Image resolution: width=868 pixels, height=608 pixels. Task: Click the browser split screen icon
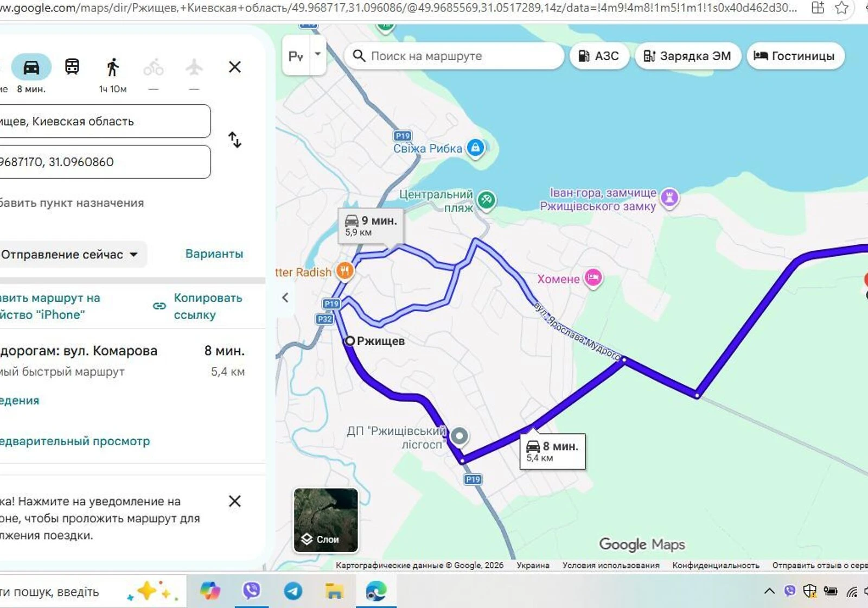(x=818, y=8)
